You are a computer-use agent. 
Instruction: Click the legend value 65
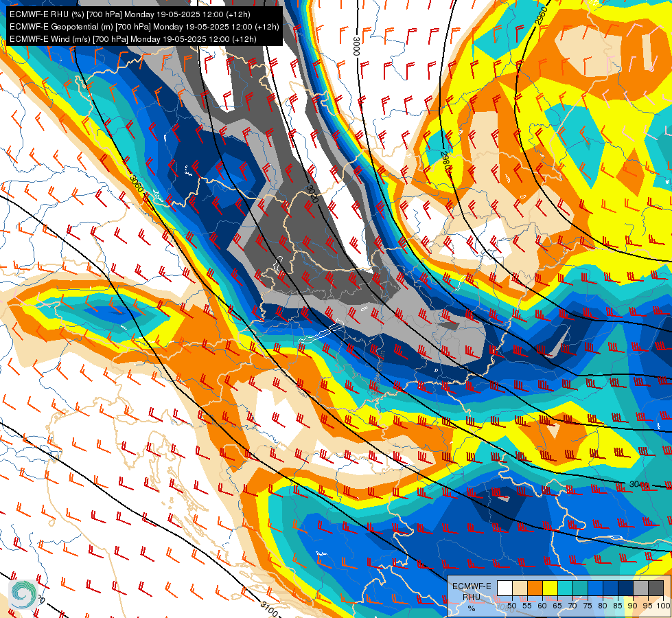pos(557,606)
